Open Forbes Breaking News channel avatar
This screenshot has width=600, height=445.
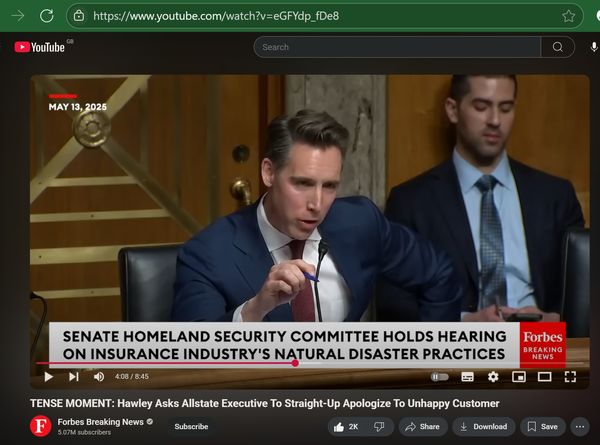[x=41, y=426]
